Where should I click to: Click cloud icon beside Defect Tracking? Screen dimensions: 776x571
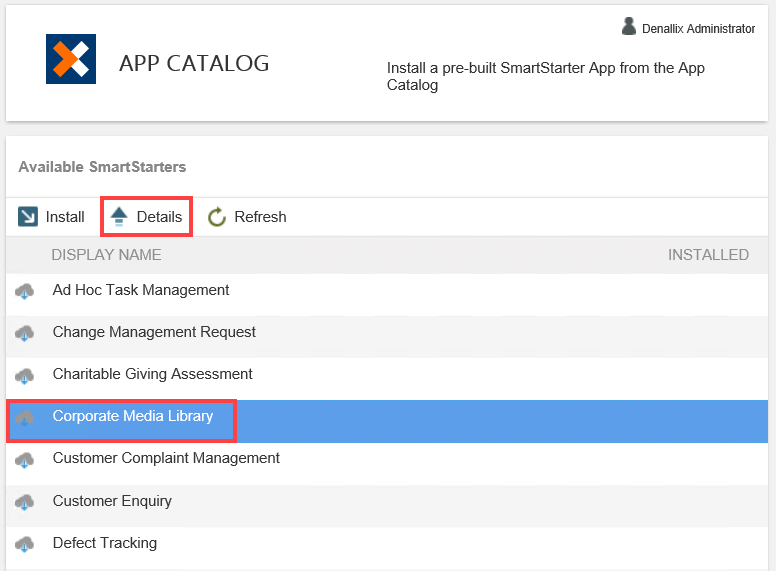25,544
